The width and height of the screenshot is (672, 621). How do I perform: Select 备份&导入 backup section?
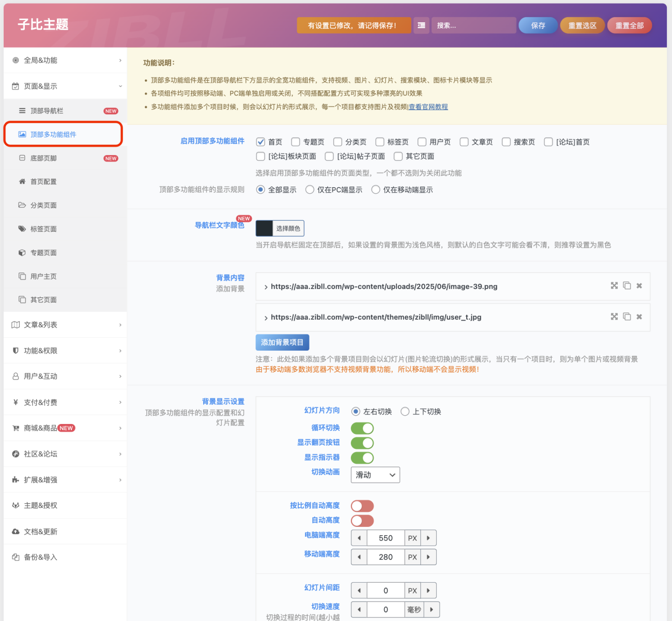[x=39, y=557]
